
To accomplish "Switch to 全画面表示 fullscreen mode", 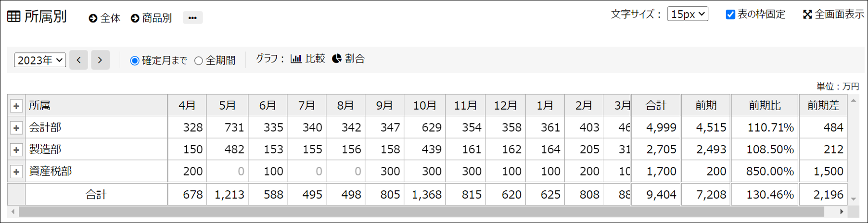I will click(x=834, y=14).
